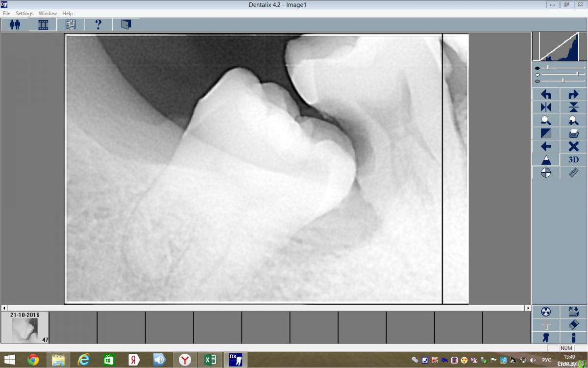Viewport: 588px width, 368px height.
Task: Toggle the 3D view button
Action: pyautogui.click(x=573, y=159)
